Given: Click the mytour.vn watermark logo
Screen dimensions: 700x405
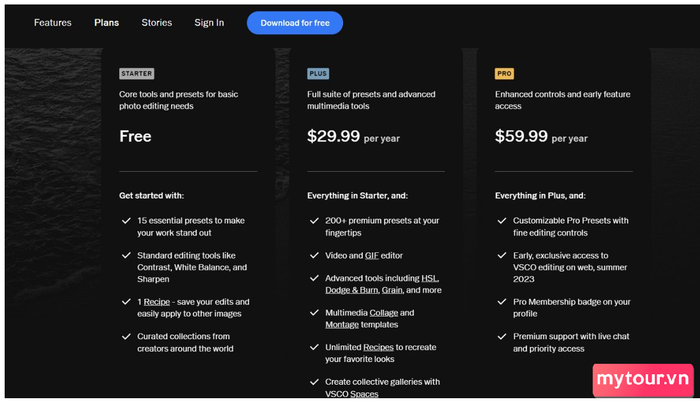Looking at the screenshot, I should click(x=643, y=380).
